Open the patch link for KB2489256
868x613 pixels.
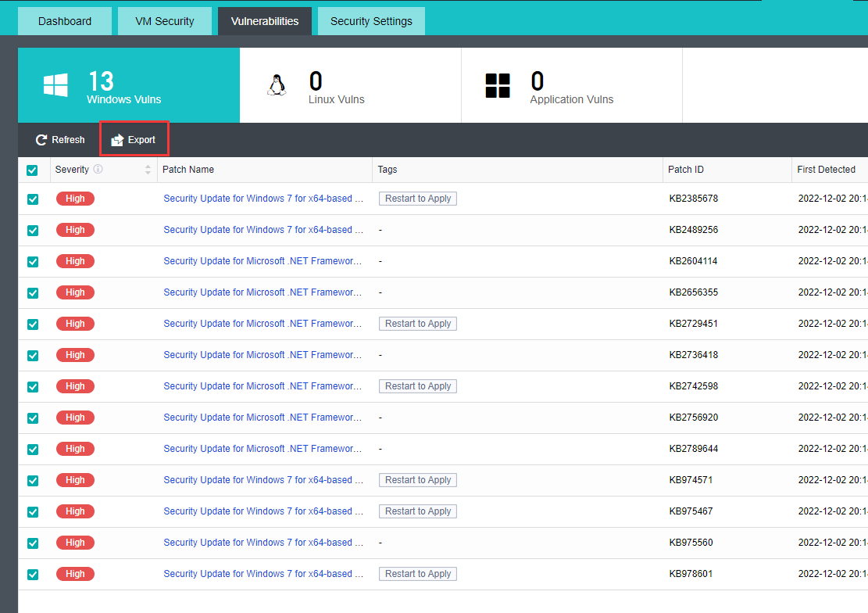(x=263, y=230)
